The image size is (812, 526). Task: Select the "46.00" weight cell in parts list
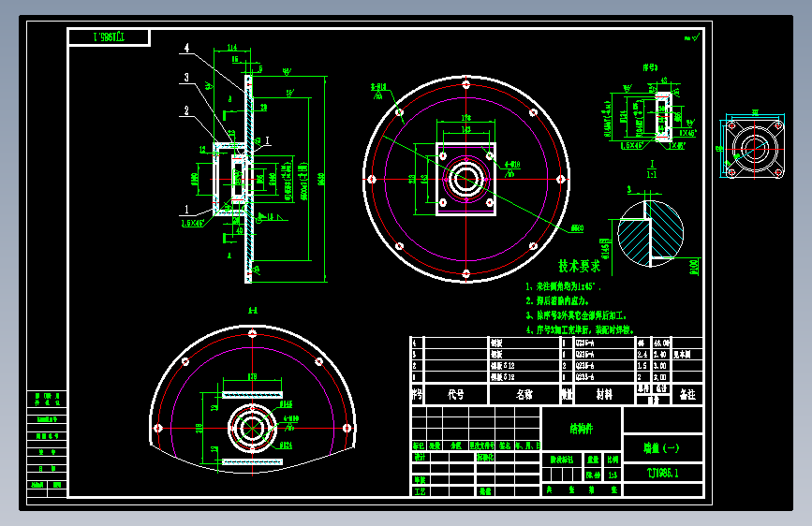pos(661,343)
